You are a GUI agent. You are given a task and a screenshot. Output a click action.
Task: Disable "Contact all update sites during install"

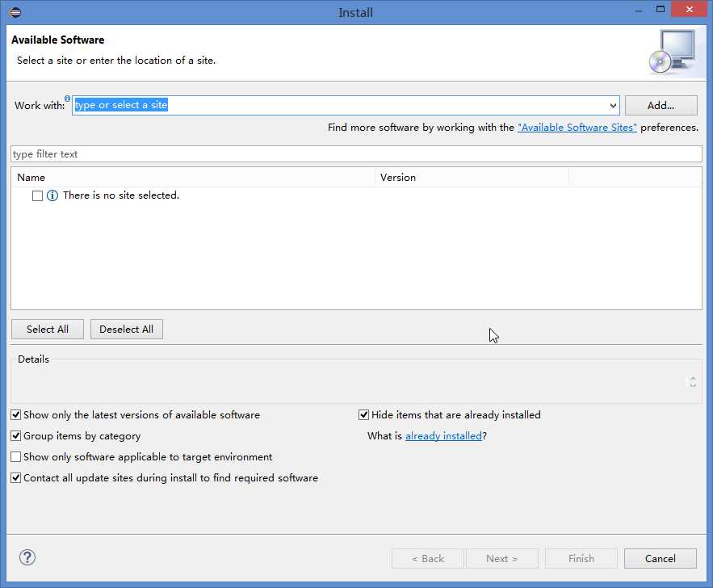(16, 477)
